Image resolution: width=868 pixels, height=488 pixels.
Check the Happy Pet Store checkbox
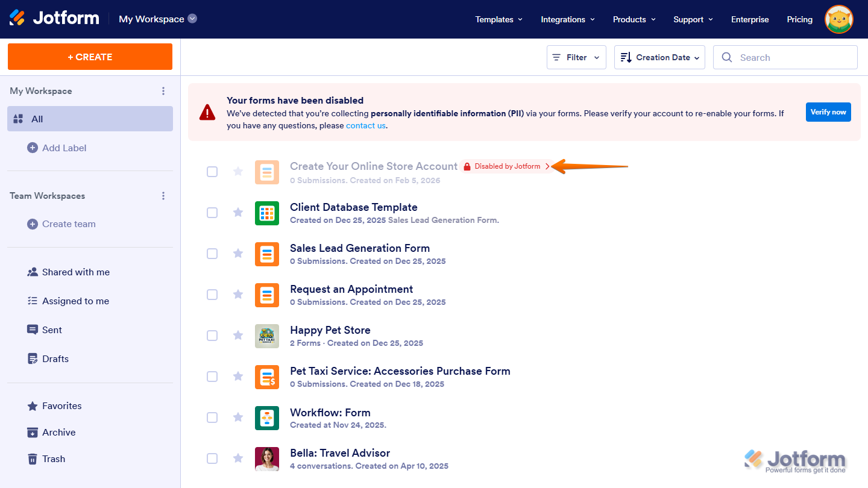pos(212,336)
